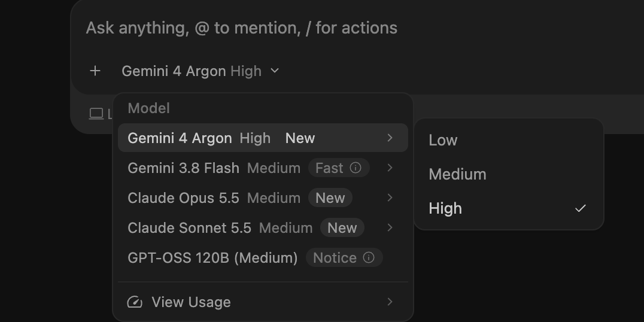Click the info icon in the Notice badge
The width and height of the screenshot is (644, 322).
pos(369,257)
